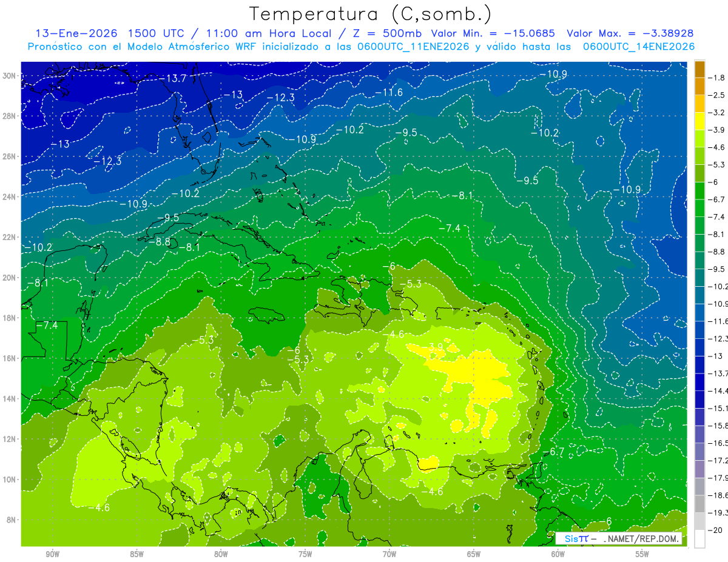Click the '55W' longitude axis label

(x=642, y=554)
